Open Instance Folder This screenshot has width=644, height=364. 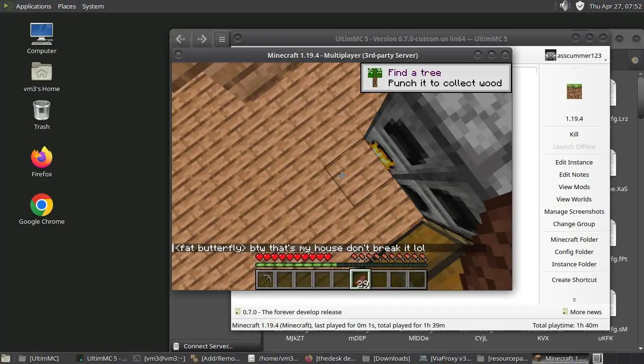[574, 264]
